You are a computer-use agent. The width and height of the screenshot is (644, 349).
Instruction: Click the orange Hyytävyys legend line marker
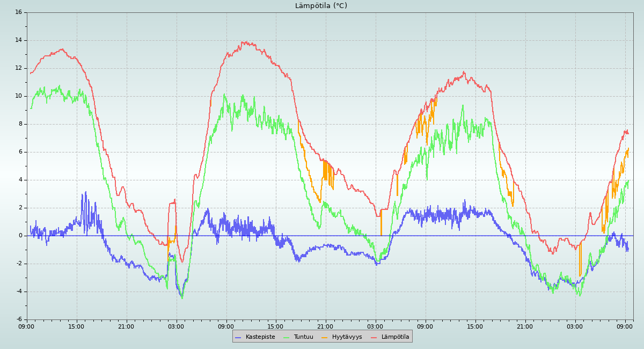(x=325, y=337)
